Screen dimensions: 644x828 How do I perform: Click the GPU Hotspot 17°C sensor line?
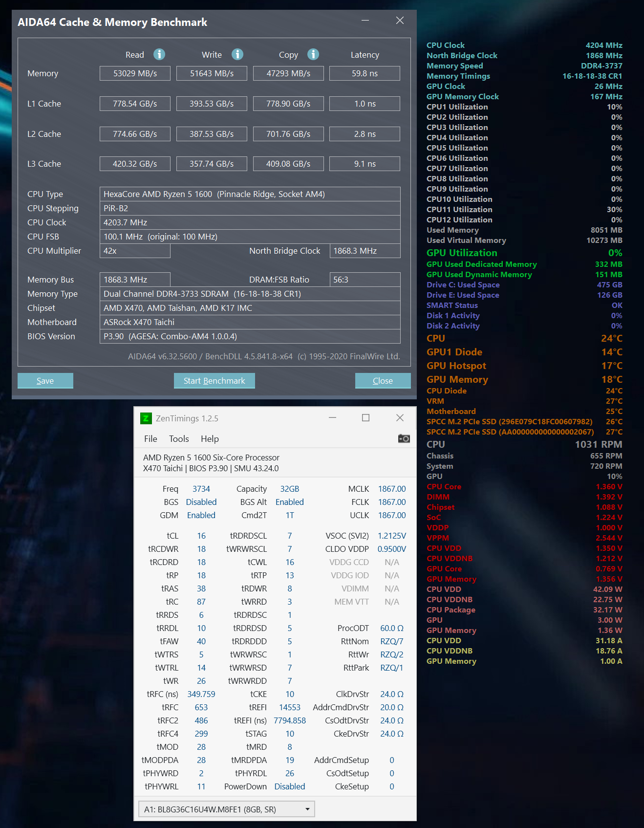click(x=524, y=366)
